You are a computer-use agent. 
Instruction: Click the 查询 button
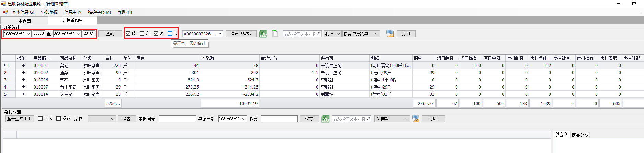click(110, 34)
